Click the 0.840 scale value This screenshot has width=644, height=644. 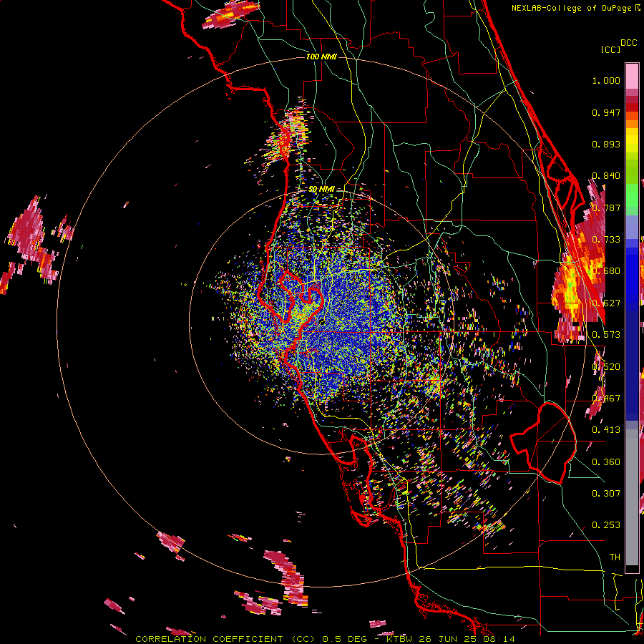point(606,176)
